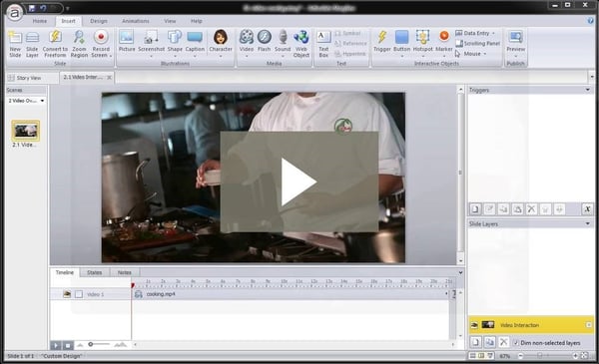
Task: Adjust the slide zoom slider in status bar
Action: coord(539,356)
